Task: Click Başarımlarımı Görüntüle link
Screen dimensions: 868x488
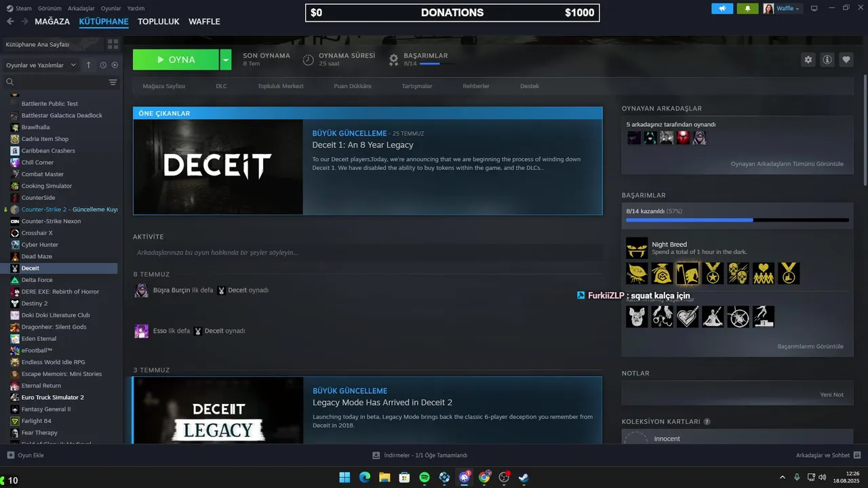Action: pyautogui.click(x=810, y=346)
